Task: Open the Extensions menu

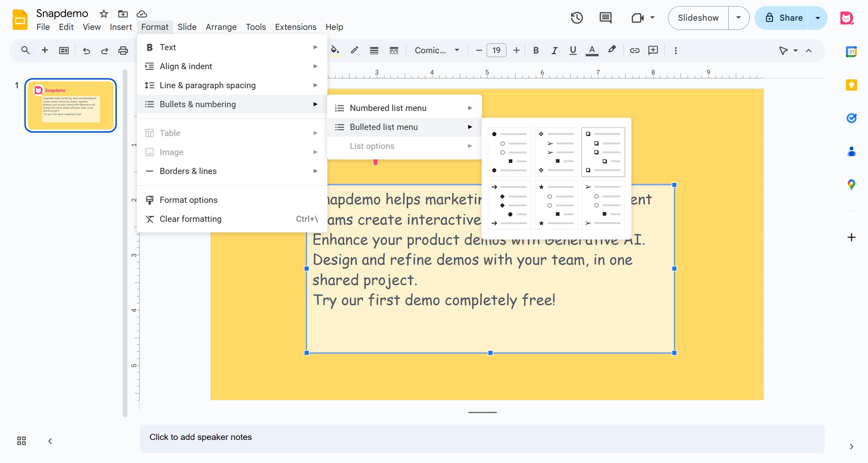Action: (x=296, y=27)
